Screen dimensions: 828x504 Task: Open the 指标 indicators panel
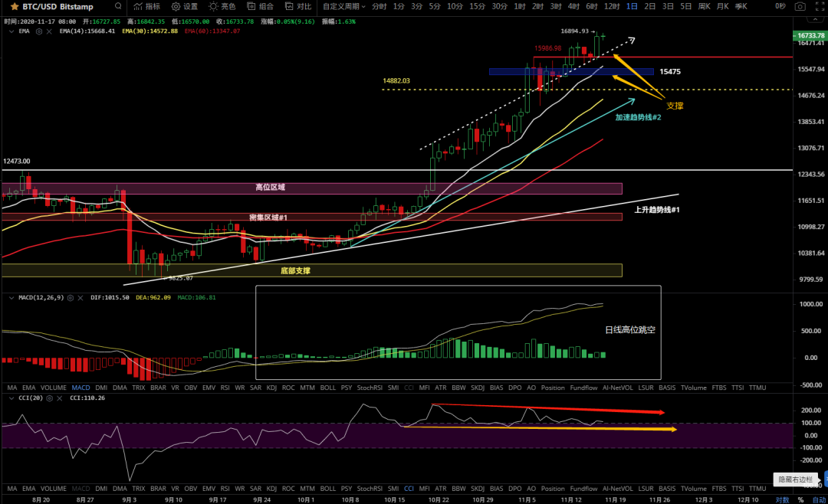[146, 6]
